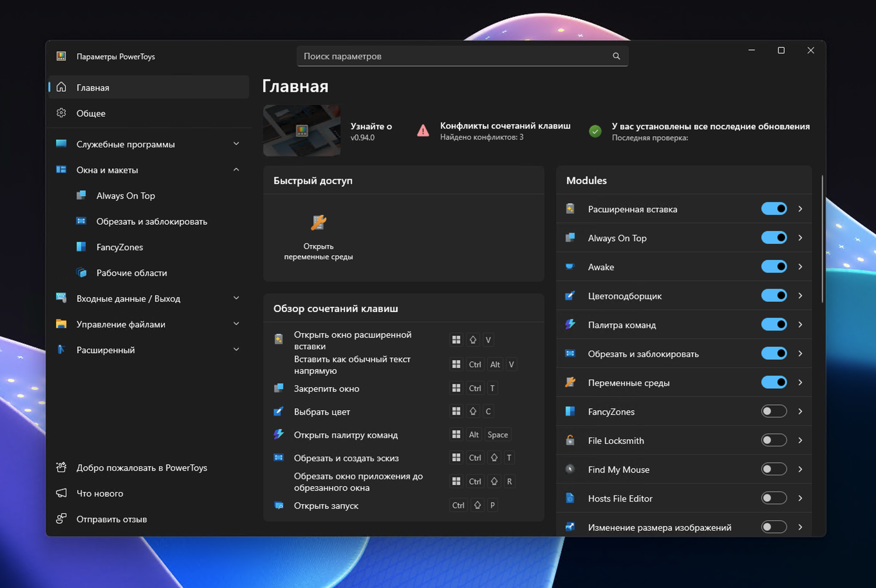Click the Awake cup icon in Modules

570,267
